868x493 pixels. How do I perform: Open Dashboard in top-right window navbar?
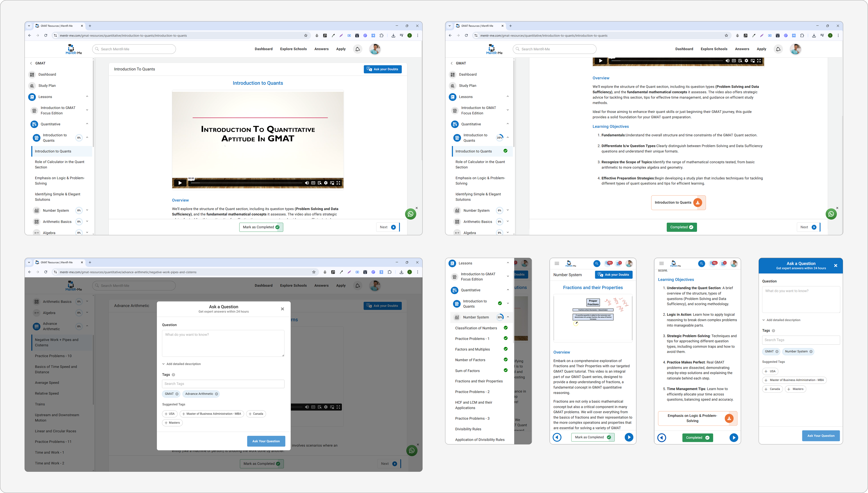[x=684, y=49]
